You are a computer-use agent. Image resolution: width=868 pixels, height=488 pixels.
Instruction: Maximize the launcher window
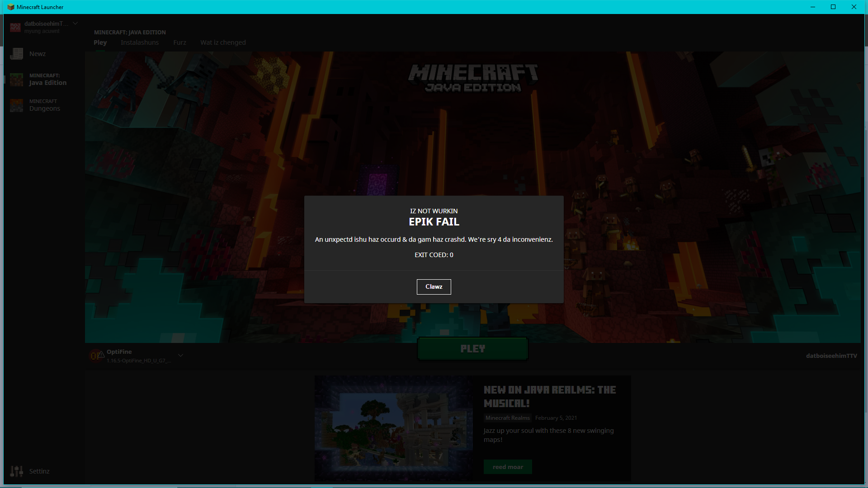click(833, 7)
